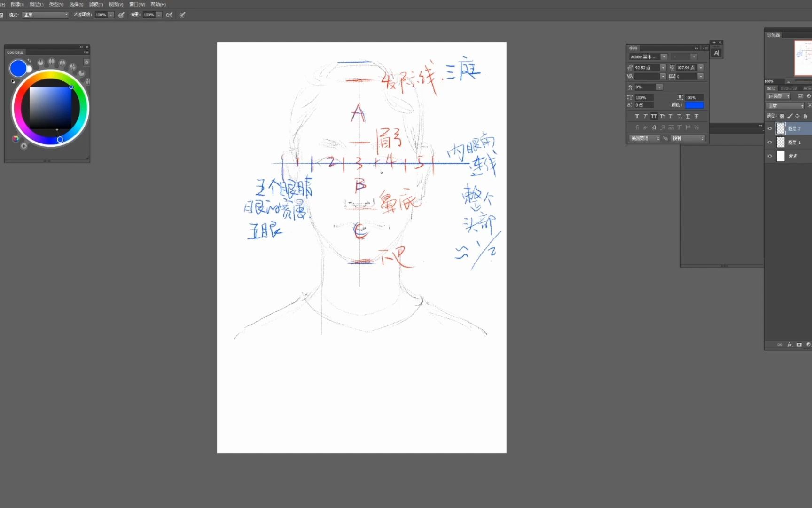Open the 图像(I) menu
812x508 pixels.
click(17, 4)
